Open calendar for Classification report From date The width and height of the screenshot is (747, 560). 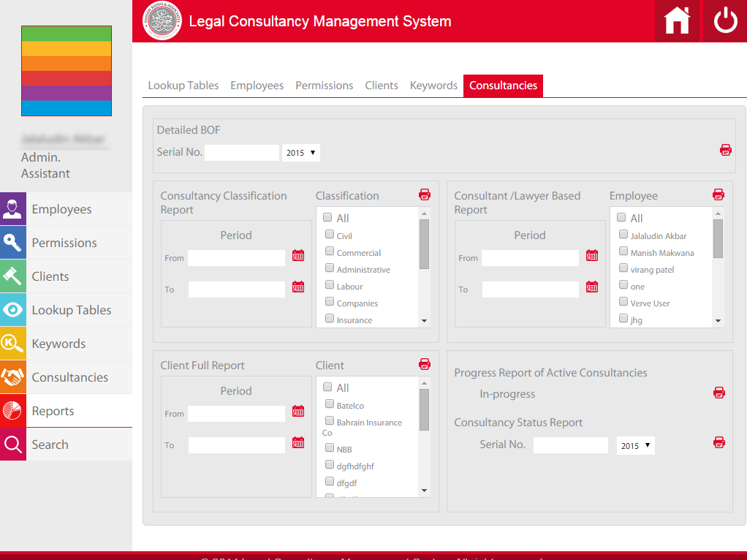[298, 255]
